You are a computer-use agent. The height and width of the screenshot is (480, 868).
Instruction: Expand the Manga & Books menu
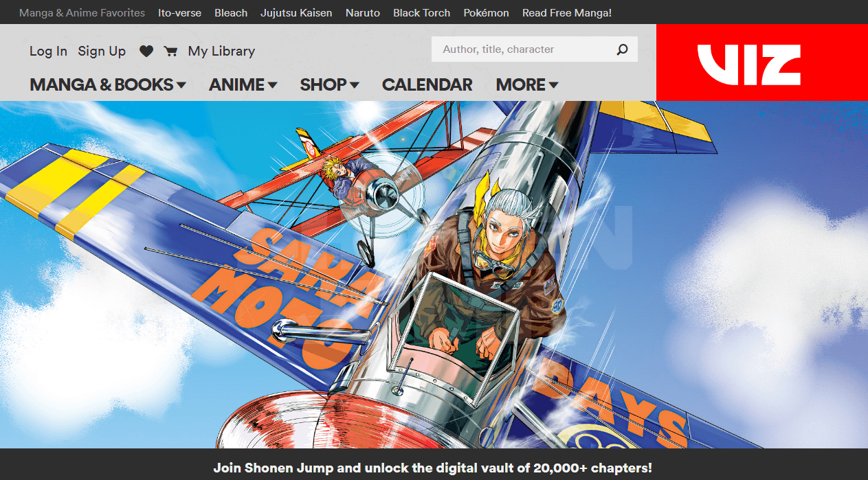[x=108, y=84]
